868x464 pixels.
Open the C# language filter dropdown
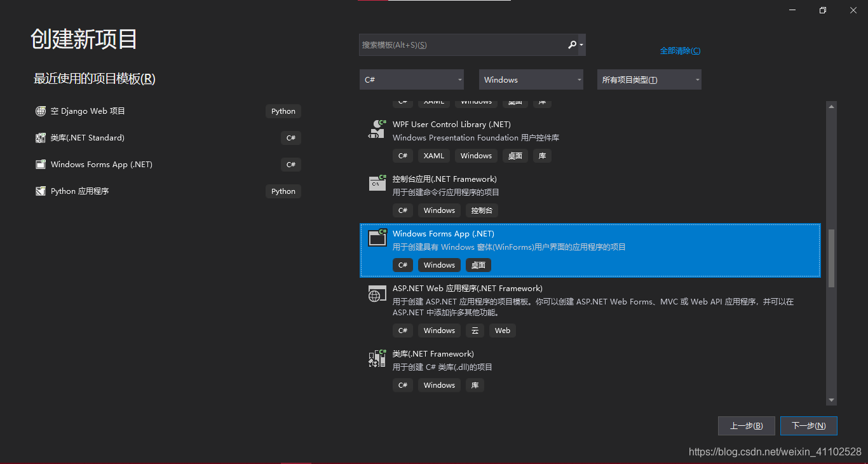(412, 79)
